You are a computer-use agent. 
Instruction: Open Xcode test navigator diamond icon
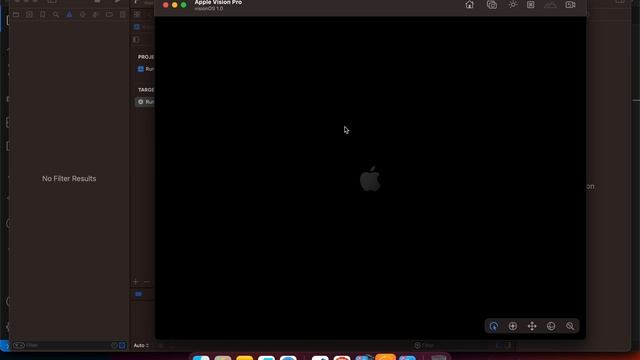[82, 15]
